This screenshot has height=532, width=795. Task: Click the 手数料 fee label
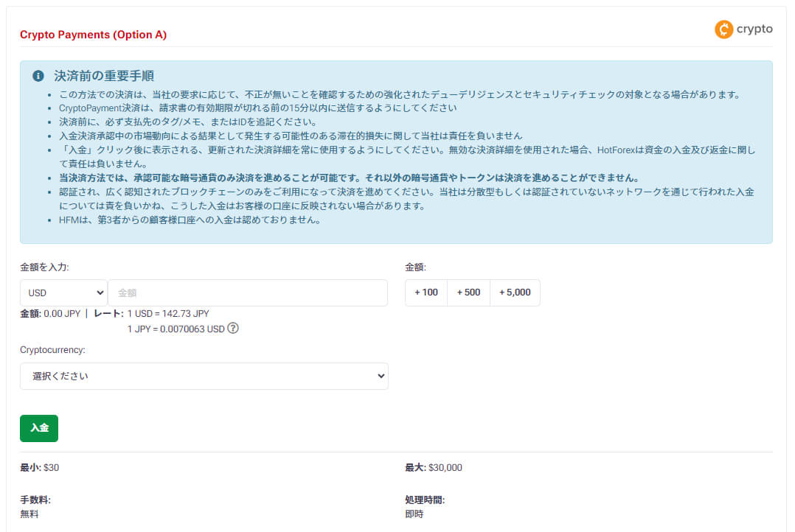(35, 500)
